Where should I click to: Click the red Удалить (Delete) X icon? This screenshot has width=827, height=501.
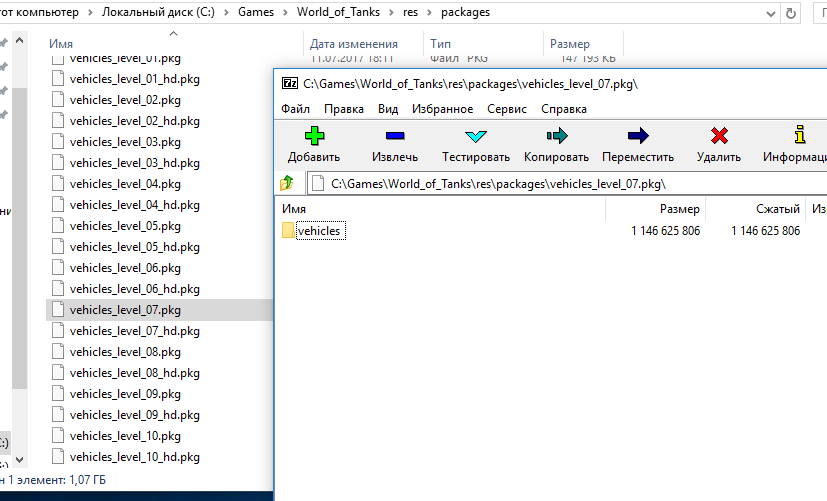point(718,136)
